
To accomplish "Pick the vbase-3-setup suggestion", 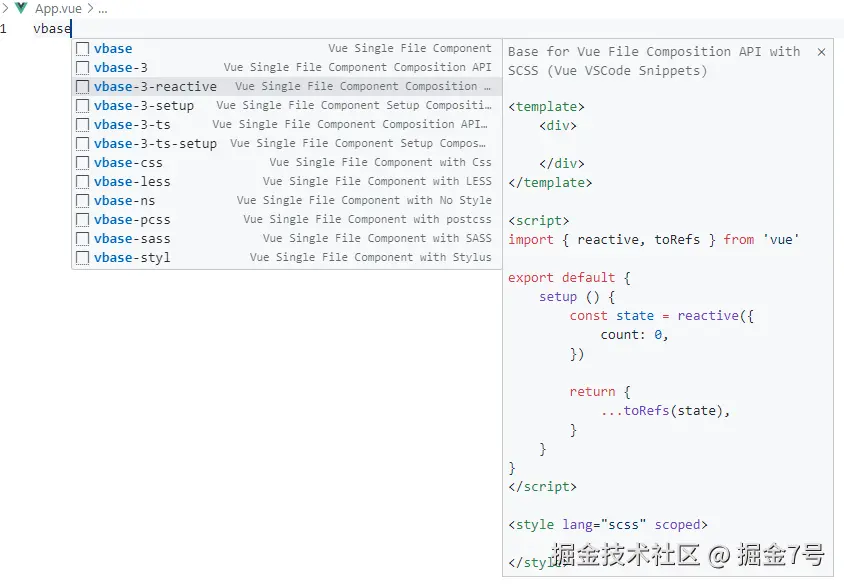I will pyautogui.click(x=287, y=105).
